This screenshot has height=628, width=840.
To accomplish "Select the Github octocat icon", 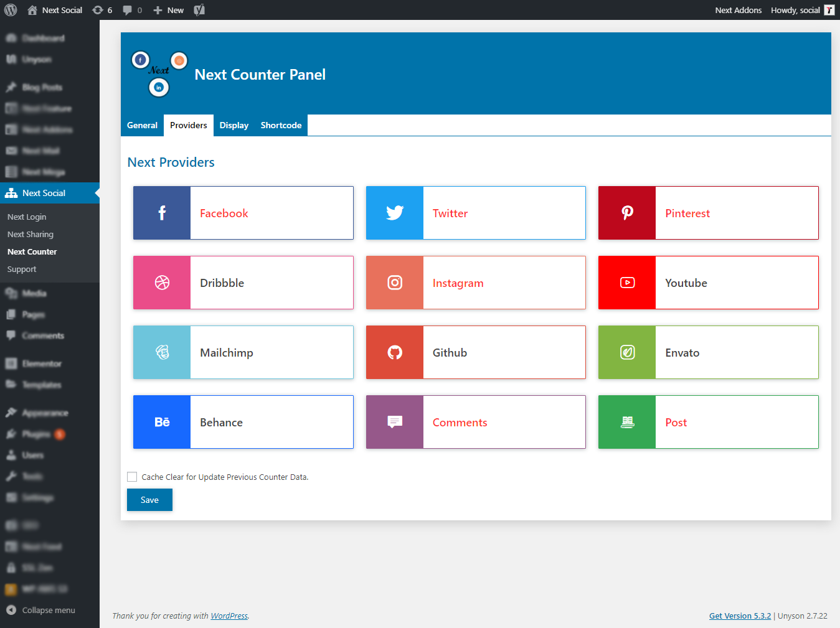I will 395,352.
